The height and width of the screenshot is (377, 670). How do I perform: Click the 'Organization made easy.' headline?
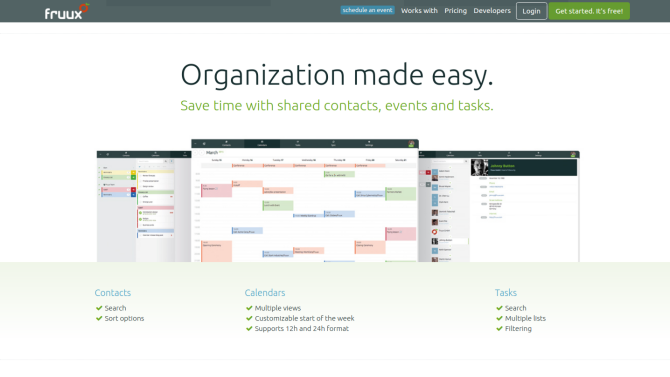pos(337,75)
